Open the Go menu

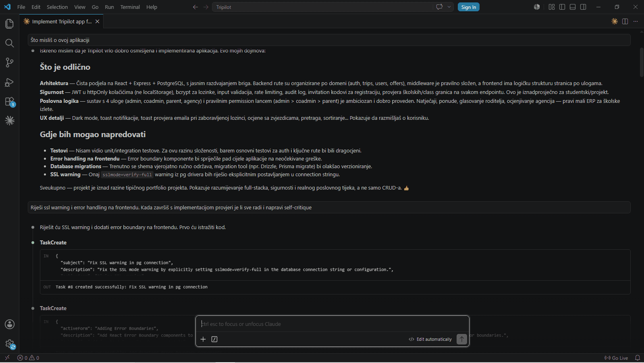95,7
